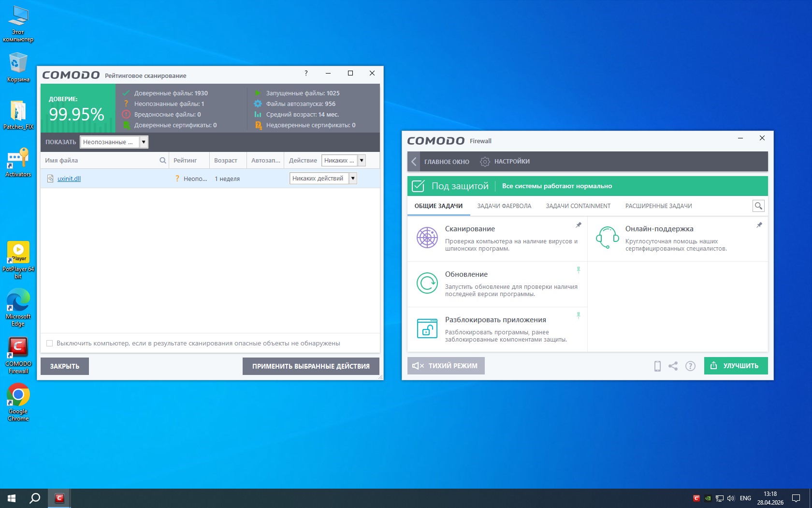The width and height of the screenshot is (812, 508).
Task: Click the Online support headset icon
Action: pyautogui.click(x=607, y=238)
